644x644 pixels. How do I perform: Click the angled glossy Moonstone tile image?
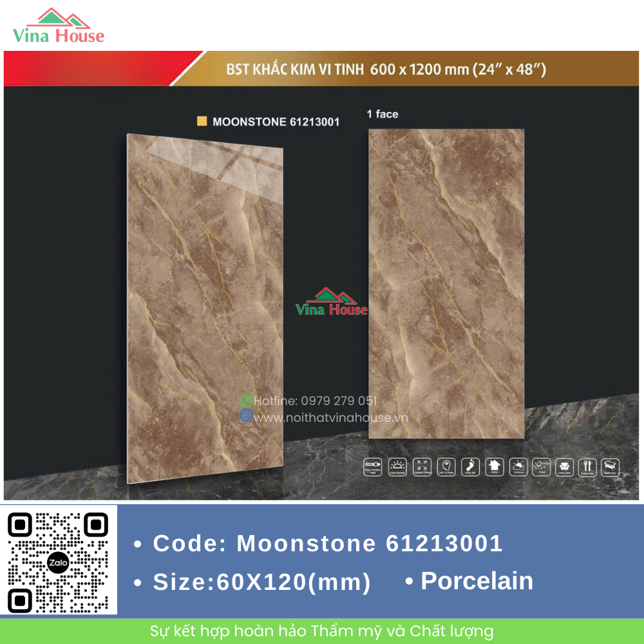[x=205, y=308]
